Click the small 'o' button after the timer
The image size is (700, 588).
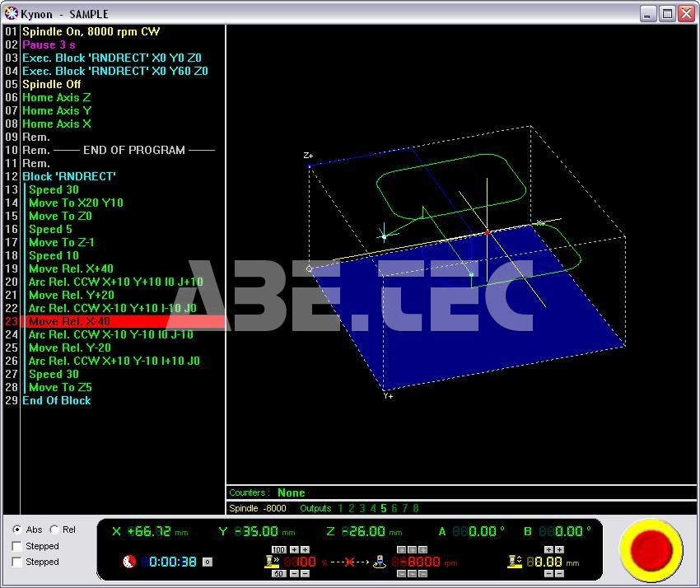coord(208,562)
